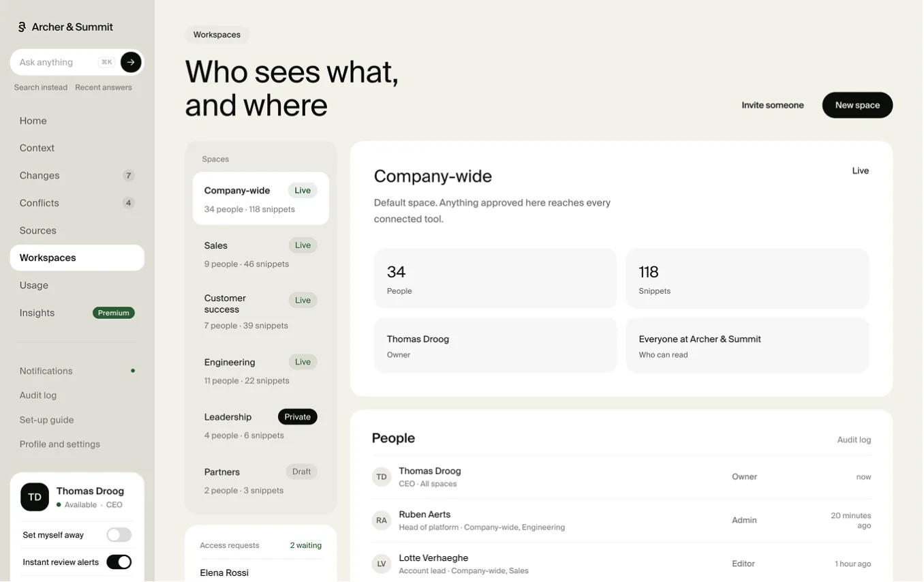Image resolution: width=924 pixels, height=582 pixels.
Task: Go to Context in the sidebar
Action: coord(77,148)
